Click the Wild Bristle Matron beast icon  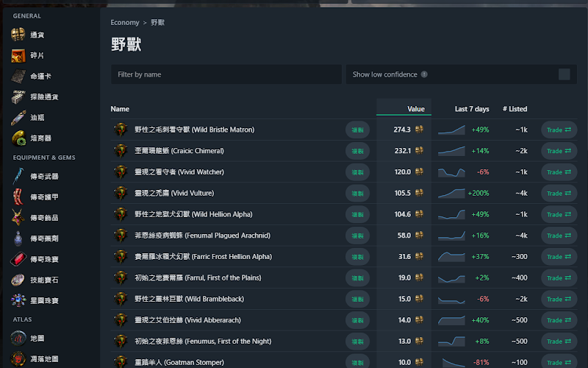click(x=121, y=130)
